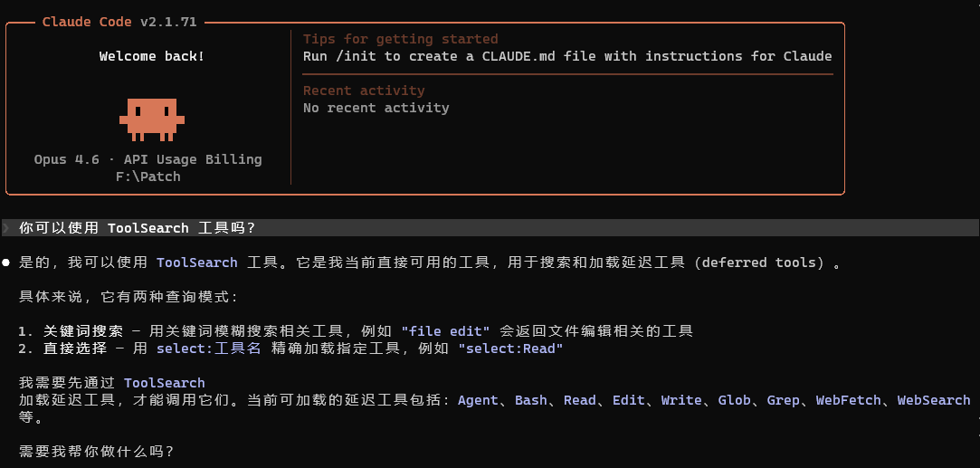Viewport: 980px width, 468px height.
Task: Click the Grep tool name in the list
Action: coord(783,400)
